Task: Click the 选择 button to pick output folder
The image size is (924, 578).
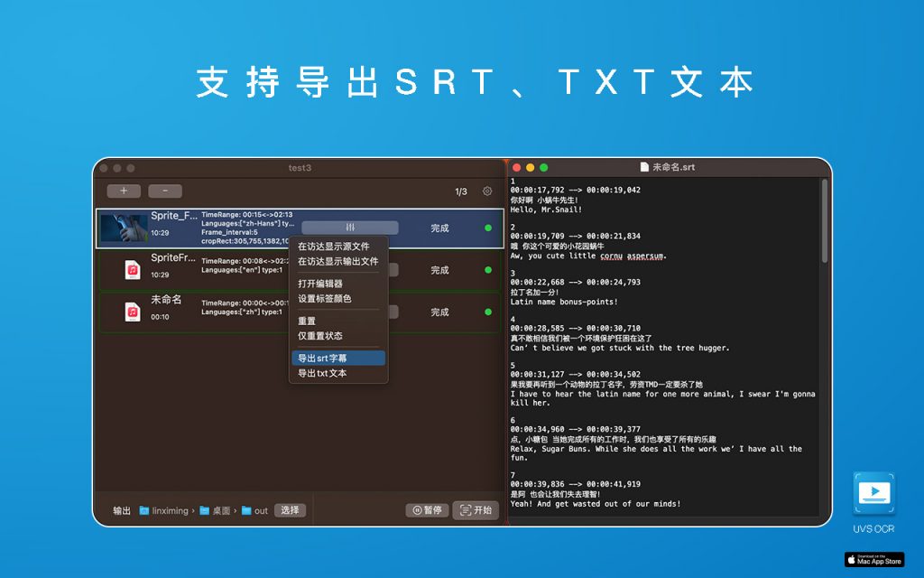Action: (291, 510)
